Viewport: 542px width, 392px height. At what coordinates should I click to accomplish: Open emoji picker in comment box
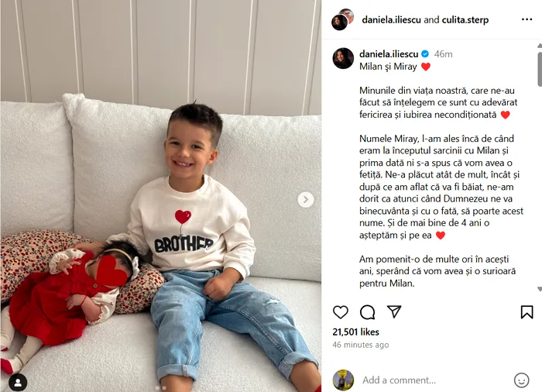point(521,380)
